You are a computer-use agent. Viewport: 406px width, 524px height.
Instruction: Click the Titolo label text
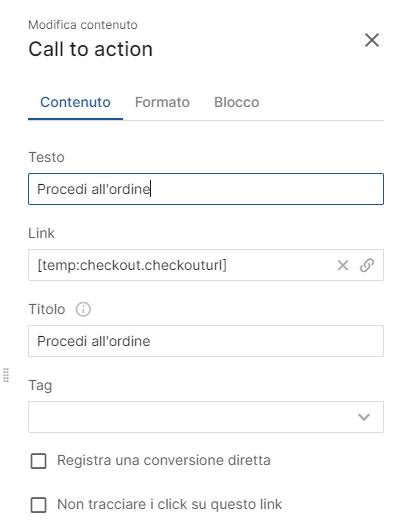(x=47, y=309)
